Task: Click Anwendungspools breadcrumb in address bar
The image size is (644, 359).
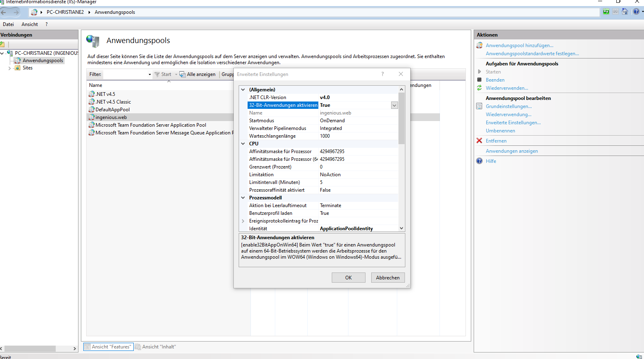Action: coord(115,12)
